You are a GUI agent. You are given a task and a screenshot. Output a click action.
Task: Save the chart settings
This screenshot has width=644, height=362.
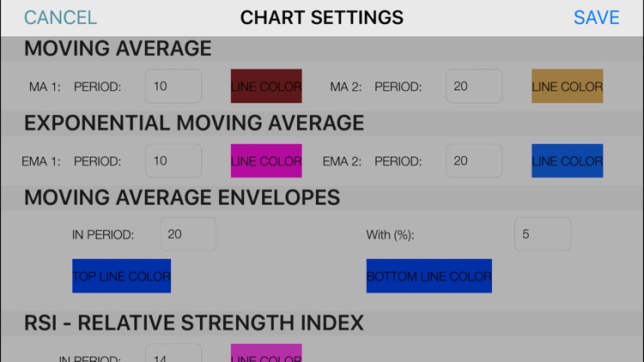pyautogui.click(x=596, y=18)
